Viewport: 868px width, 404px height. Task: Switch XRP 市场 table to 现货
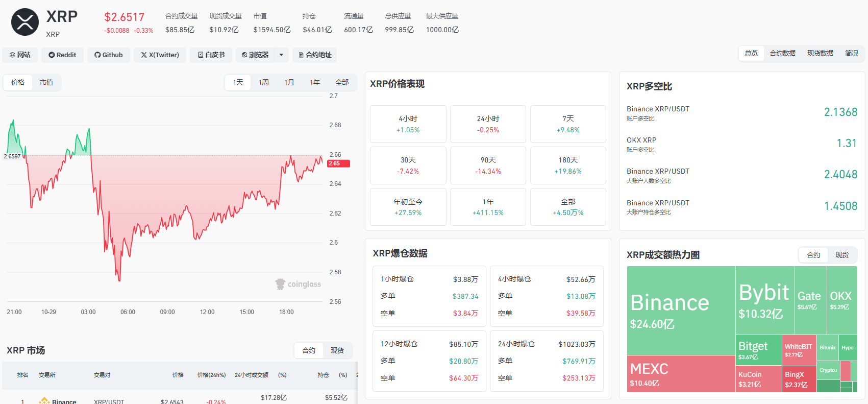tap(337, 350)
